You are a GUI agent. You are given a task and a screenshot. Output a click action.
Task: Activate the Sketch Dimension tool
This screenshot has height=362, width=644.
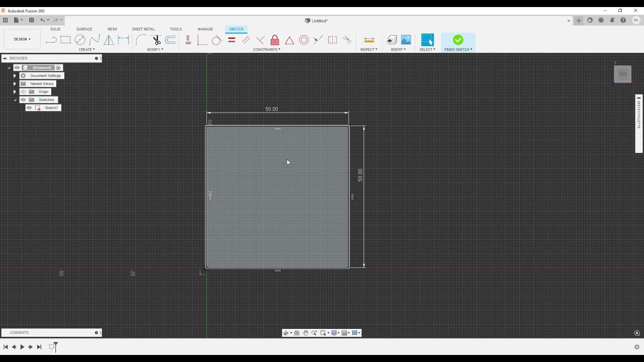(123, 40)
